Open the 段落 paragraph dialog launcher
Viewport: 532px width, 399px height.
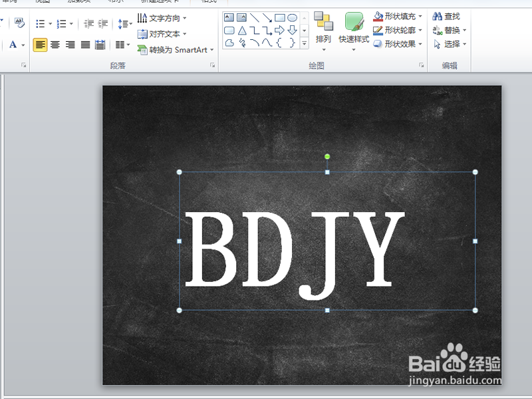[x=212, y=65]
